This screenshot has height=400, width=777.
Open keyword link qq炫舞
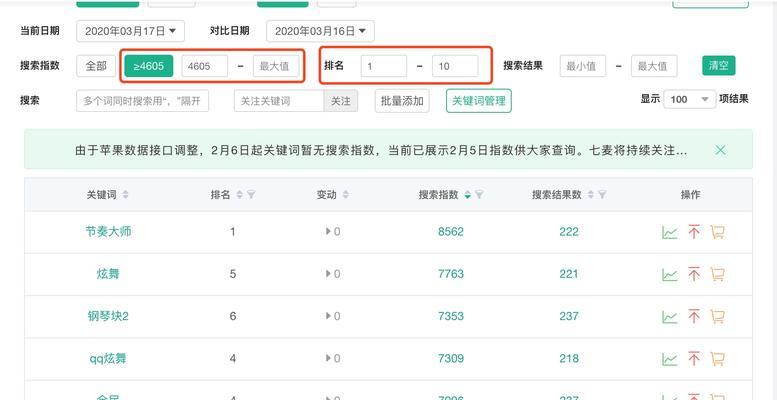[108, 358]
